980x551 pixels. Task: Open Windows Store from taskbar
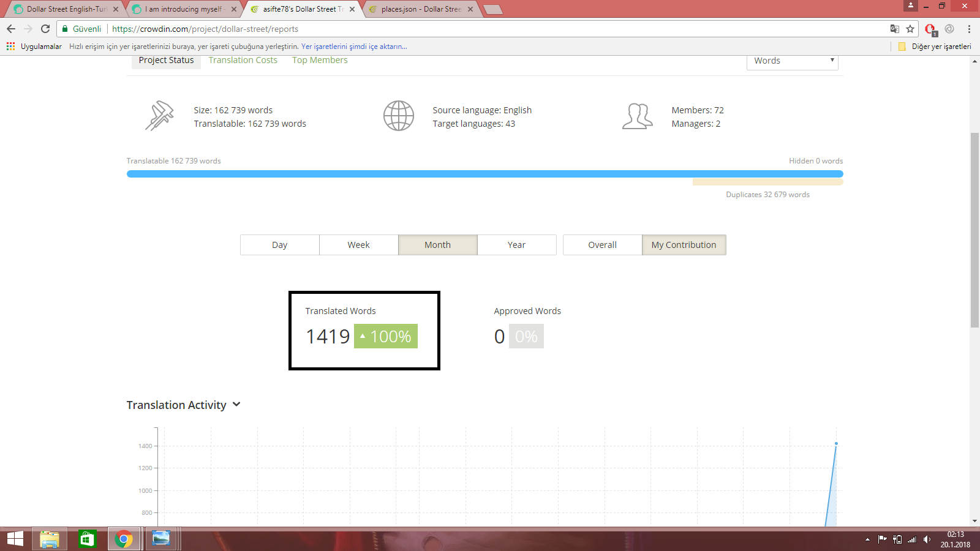coord(87,539)
